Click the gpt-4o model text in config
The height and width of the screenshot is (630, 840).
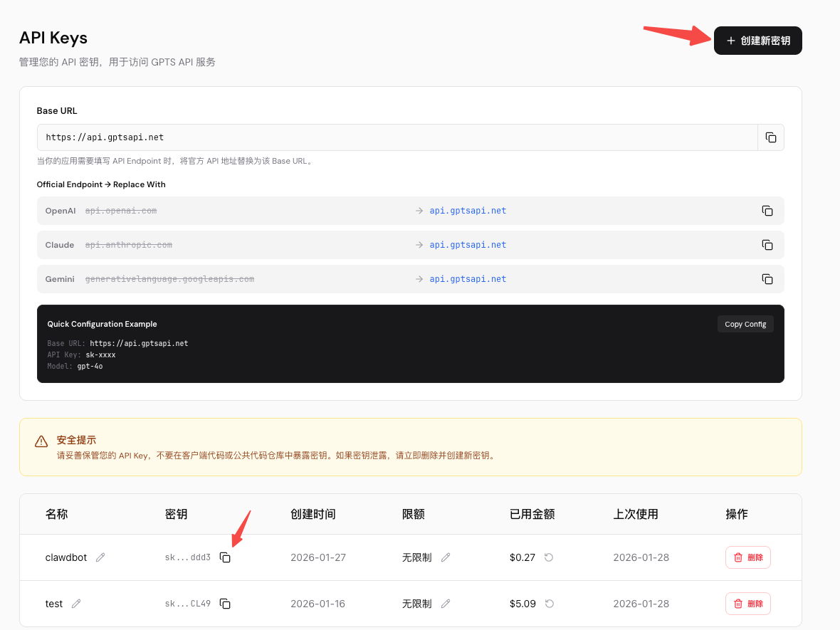90,367
